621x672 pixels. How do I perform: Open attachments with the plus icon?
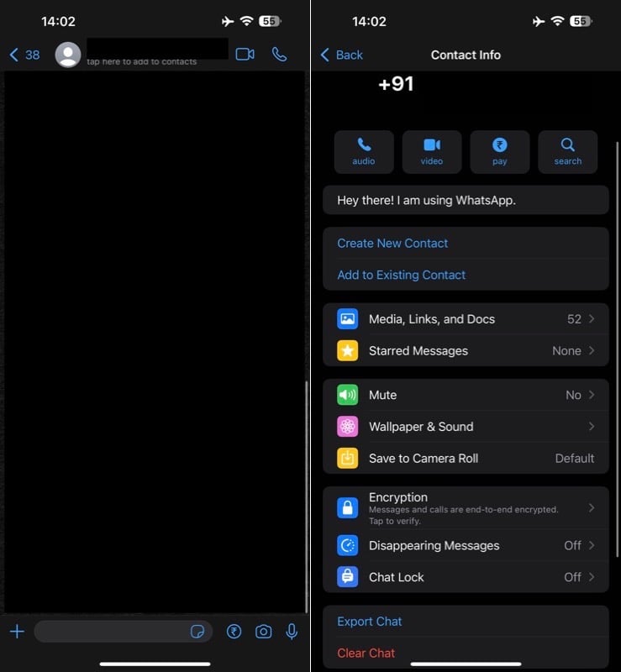[x=17, y=632]
